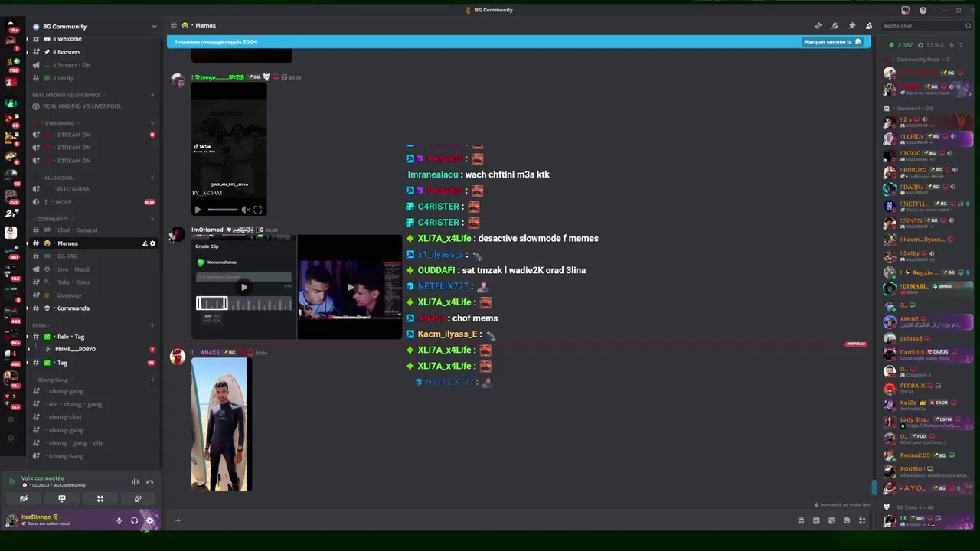Open user settings gear
980x551 pixels.
(149, 521)
